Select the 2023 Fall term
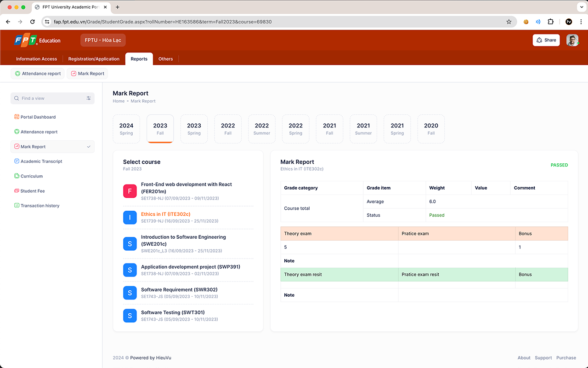 tap(160, 129)
